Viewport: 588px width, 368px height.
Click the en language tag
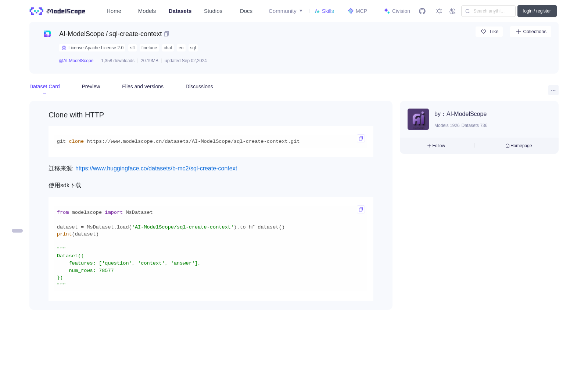click(x=181, y=48)
